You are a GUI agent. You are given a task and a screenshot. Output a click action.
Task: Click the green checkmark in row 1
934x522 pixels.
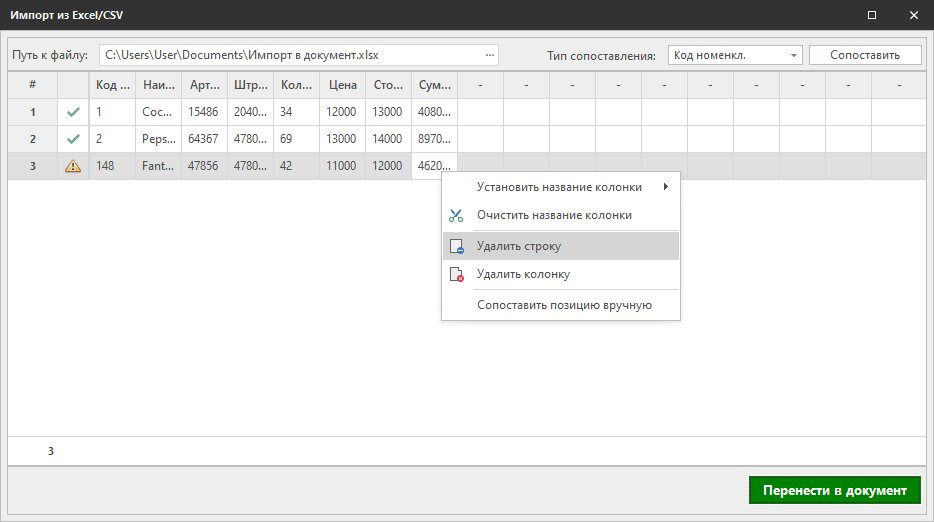(72, 113)
